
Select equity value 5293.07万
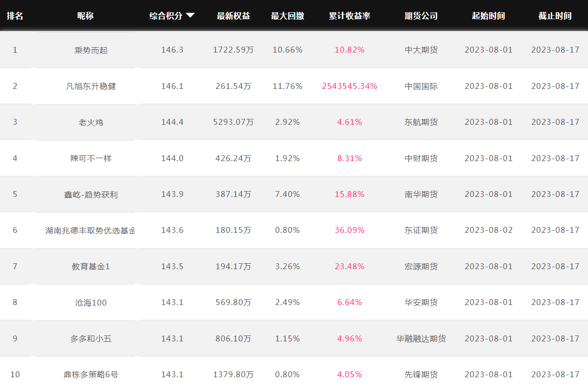tap(233, 122)
